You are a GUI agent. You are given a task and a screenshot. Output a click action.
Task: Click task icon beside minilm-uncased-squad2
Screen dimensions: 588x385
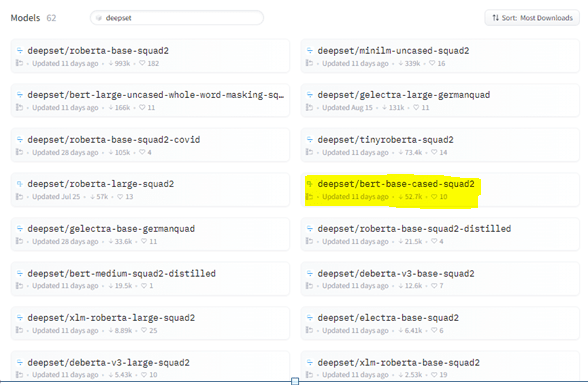(x=309, y=50)
